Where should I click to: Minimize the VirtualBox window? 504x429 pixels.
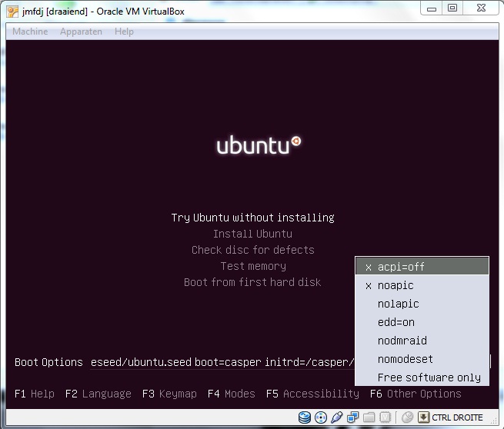click(432, 8)
